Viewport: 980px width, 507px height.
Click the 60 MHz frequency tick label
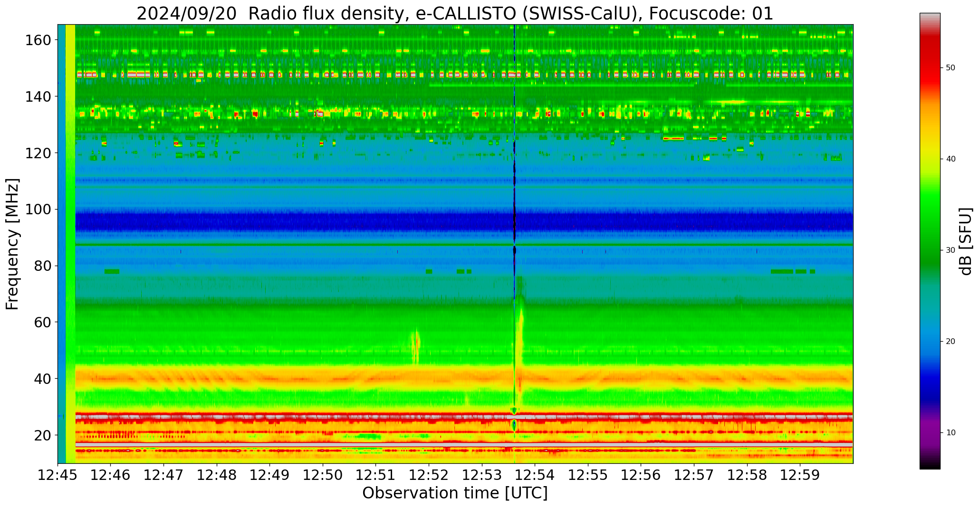[42, 322]
